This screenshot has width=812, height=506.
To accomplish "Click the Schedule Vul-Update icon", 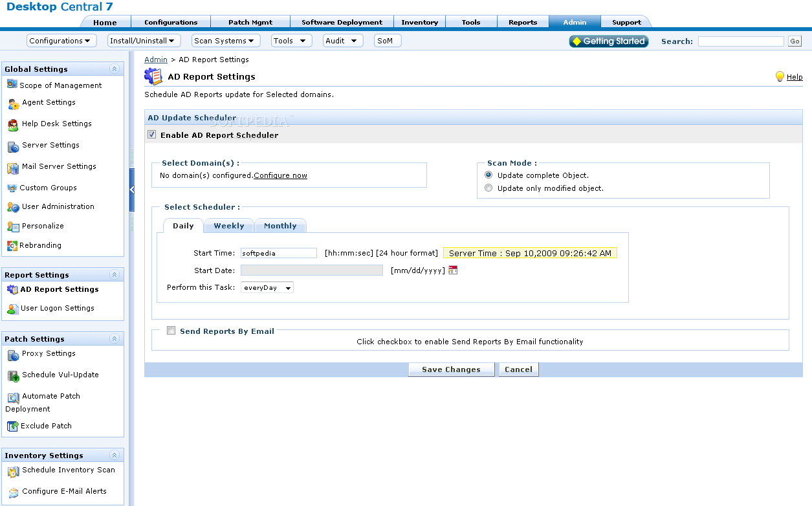I will tap(13, 376).
